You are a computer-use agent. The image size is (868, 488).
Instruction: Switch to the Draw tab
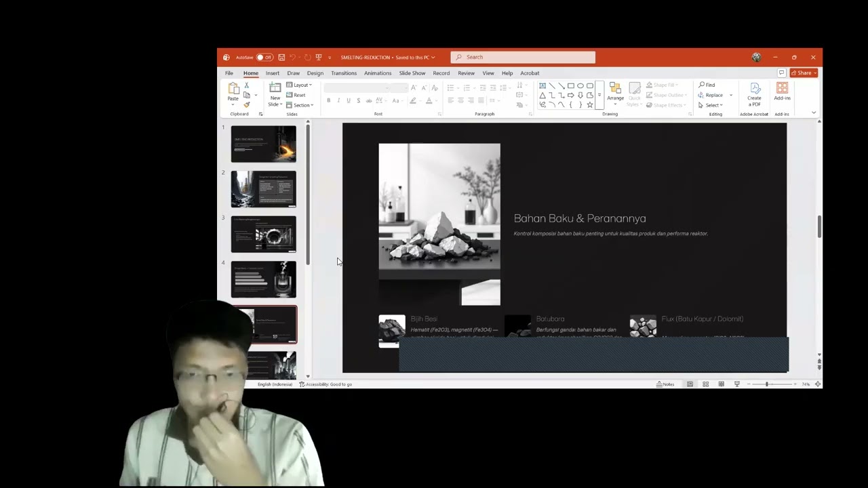click(293, 73)
